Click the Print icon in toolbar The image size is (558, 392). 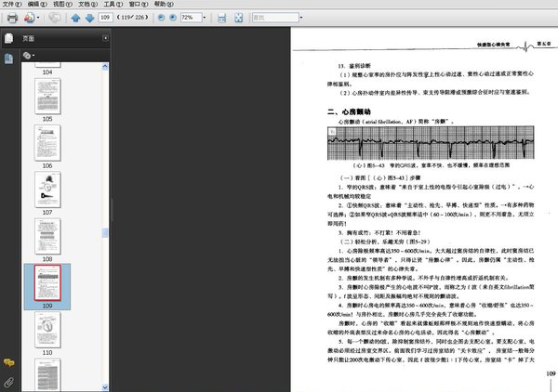point(12,18)
